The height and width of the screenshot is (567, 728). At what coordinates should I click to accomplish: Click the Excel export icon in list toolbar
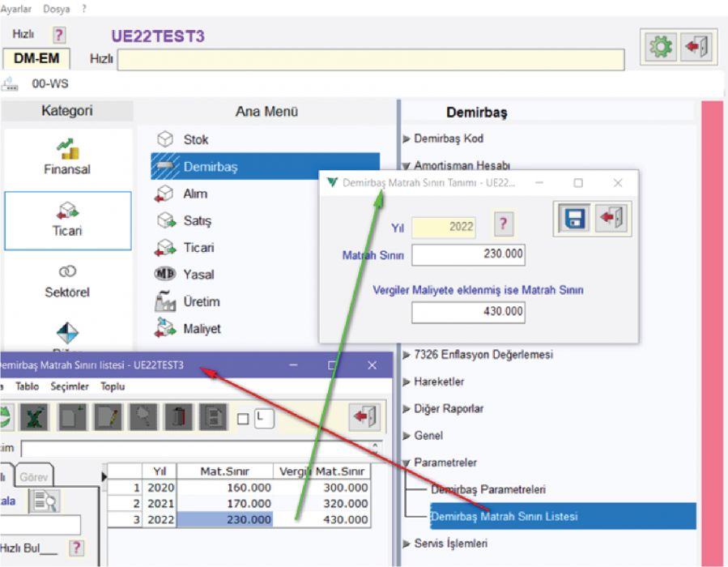click(34, 417)
